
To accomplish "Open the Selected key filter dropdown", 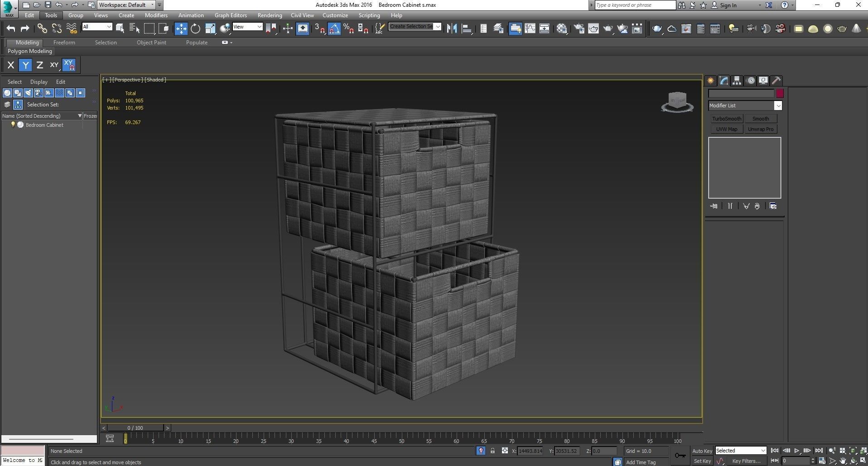I will click(x=740, y=451).
